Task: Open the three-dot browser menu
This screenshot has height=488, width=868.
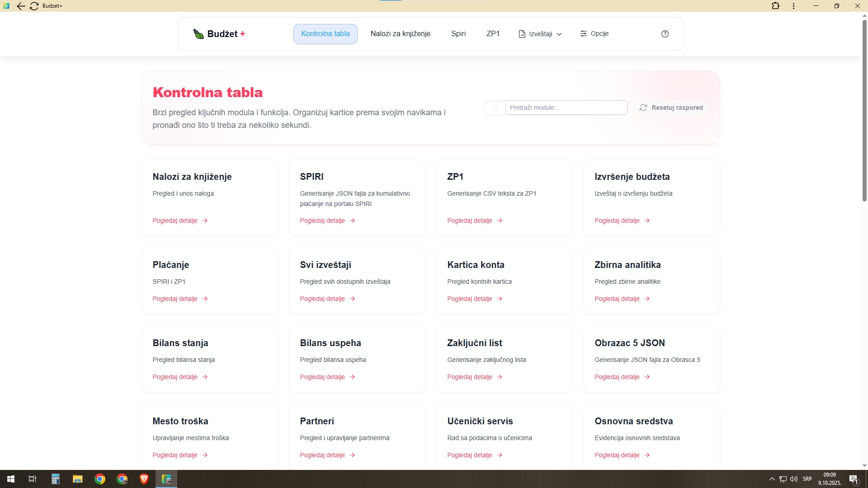Action: (793, 6)
